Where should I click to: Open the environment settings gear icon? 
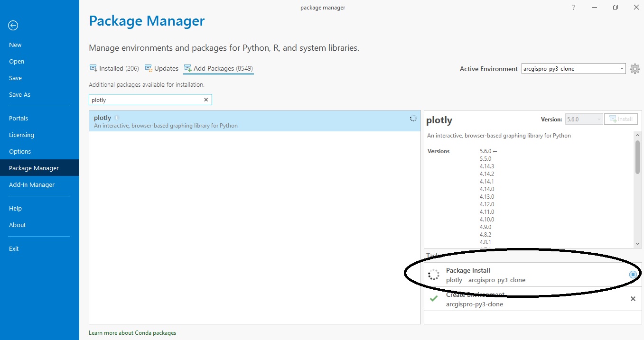[635, 68]
